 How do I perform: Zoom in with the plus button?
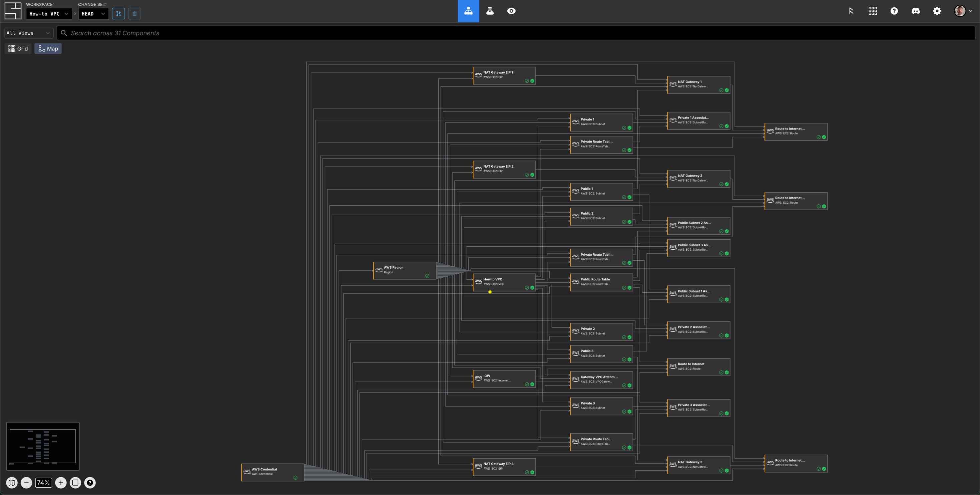[61, 483]
